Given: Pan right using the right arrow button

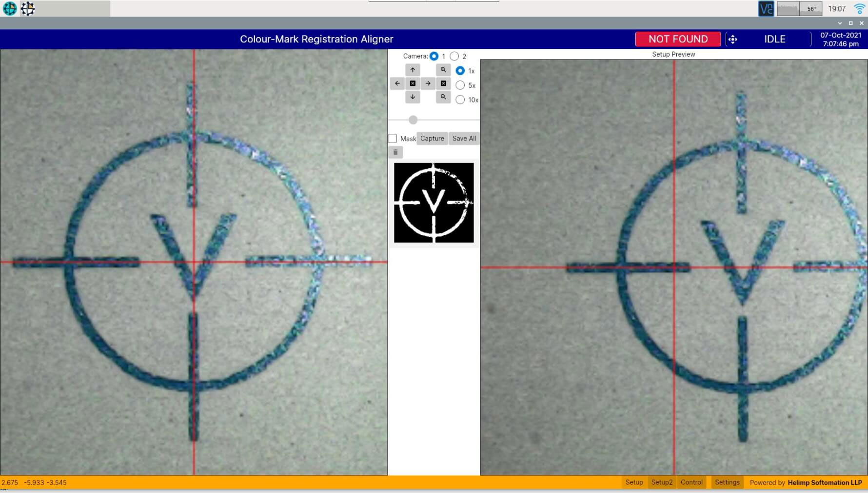Looking at the screenshot, I should point(428,83).
